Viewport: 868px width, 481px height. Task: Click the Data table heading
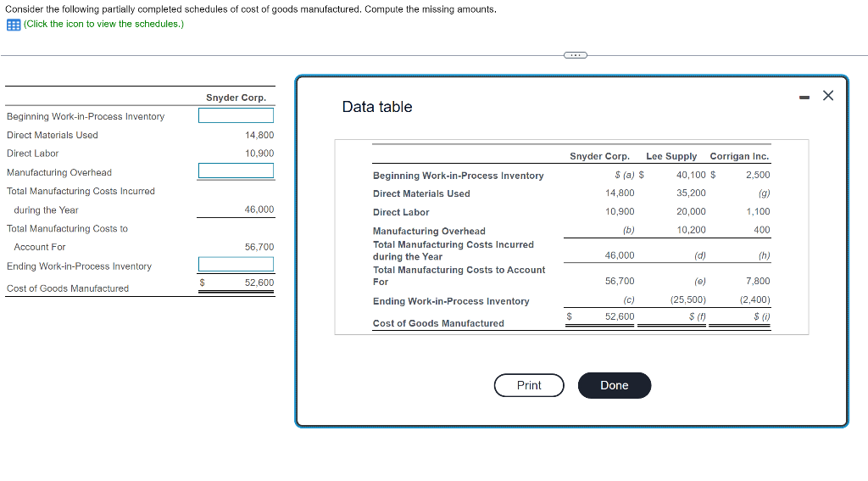pos(377,106)
